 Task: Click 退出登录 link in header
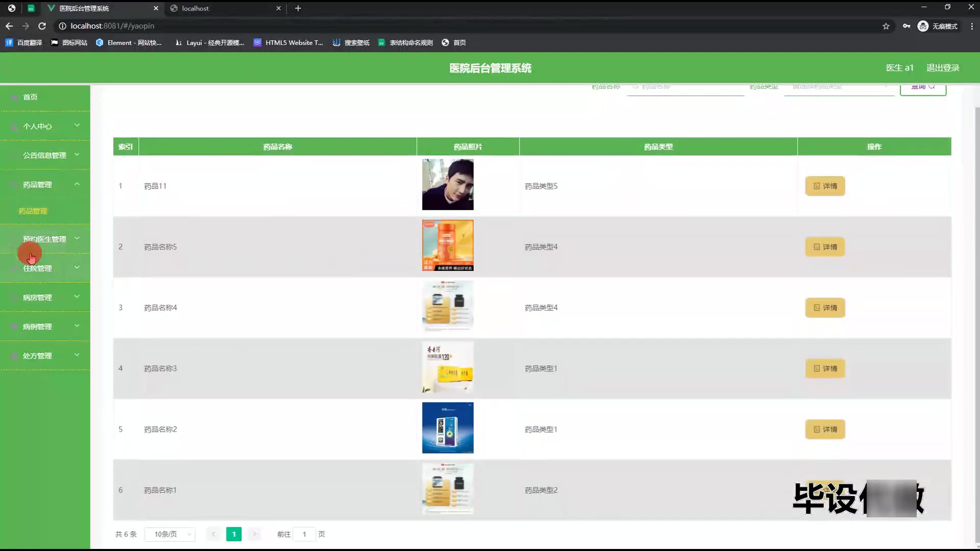943,68
